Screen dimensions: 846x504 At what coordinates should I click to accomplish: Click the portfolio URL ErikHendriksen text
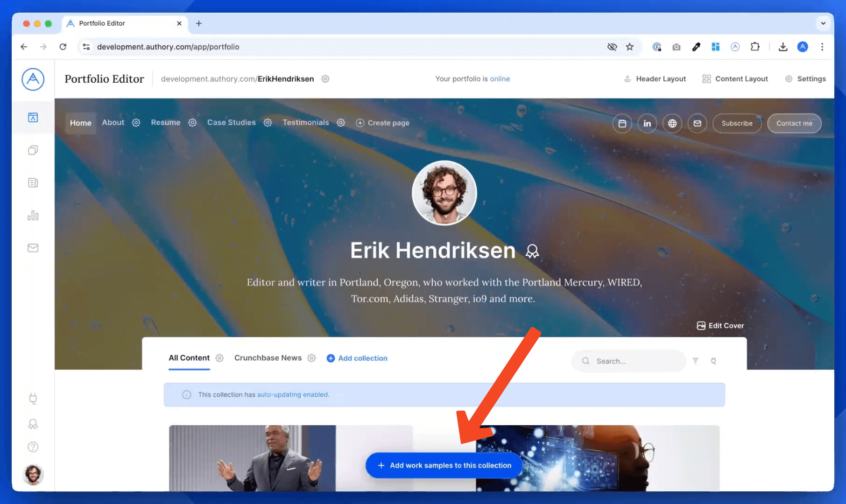(286, 79)
